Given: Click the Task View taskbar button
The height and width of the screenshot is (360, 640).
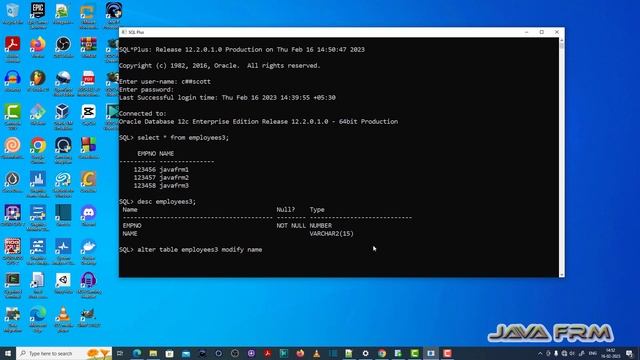Looking at the screenshot, I should [120, 353].
